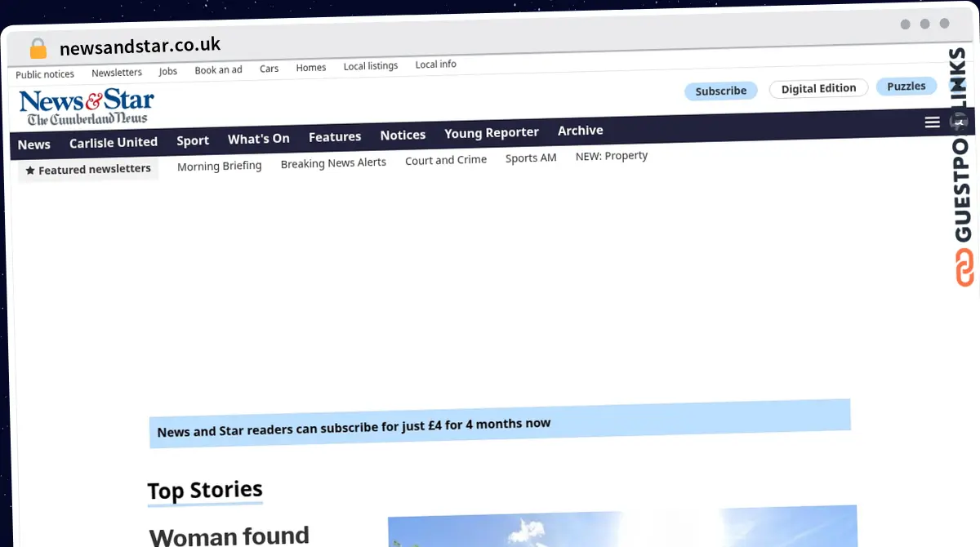Open Book an ad link
Image resolution: width=980 pixels, height=547 pixels.
[218, 70]
